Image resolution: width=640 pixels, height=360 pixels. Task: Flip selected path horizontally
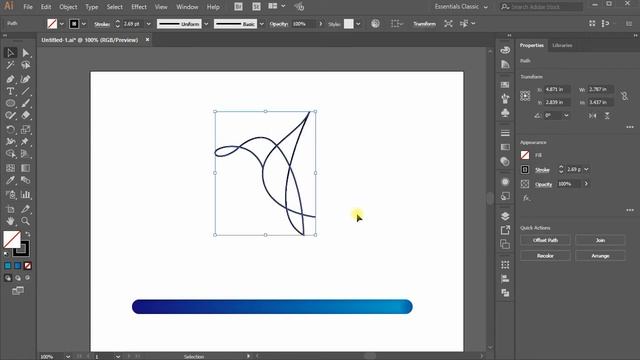point(593,116)
